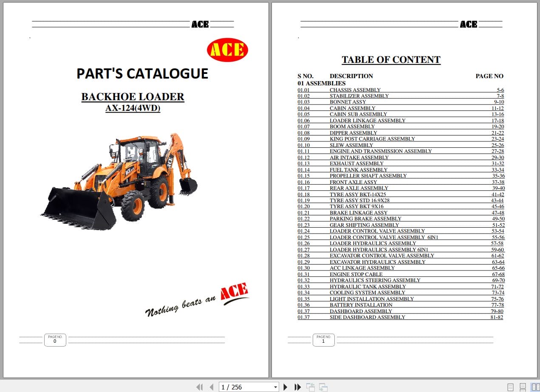Go to the next page arrow
The width and height of the screenshot is (540, 392).
286,387
